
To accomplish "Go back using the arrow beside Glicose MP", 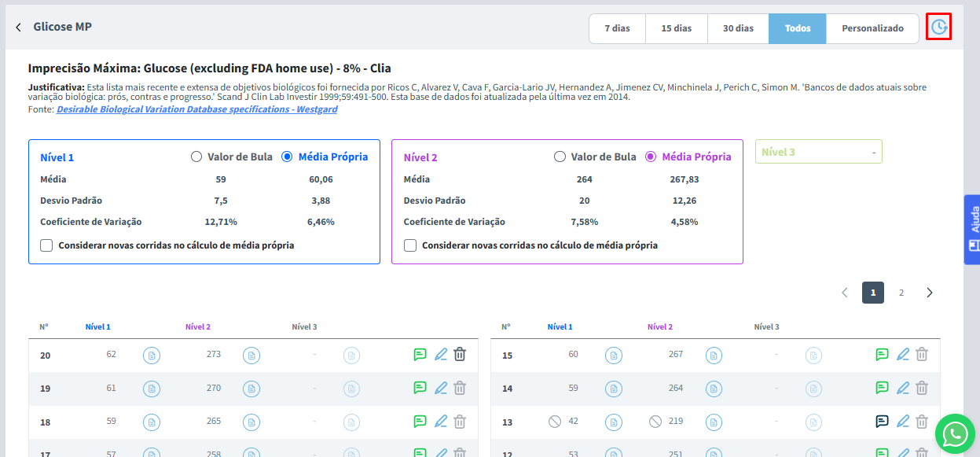I will (18, 28).
